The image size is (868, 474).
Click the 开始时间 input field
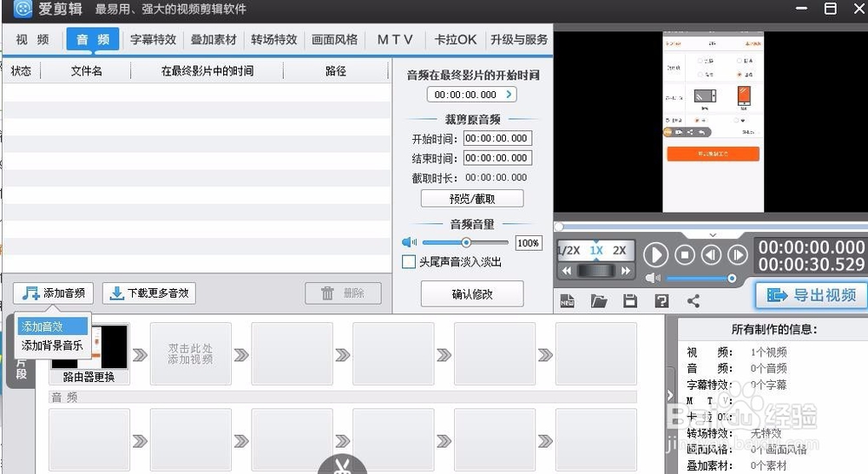pos(497,138)
